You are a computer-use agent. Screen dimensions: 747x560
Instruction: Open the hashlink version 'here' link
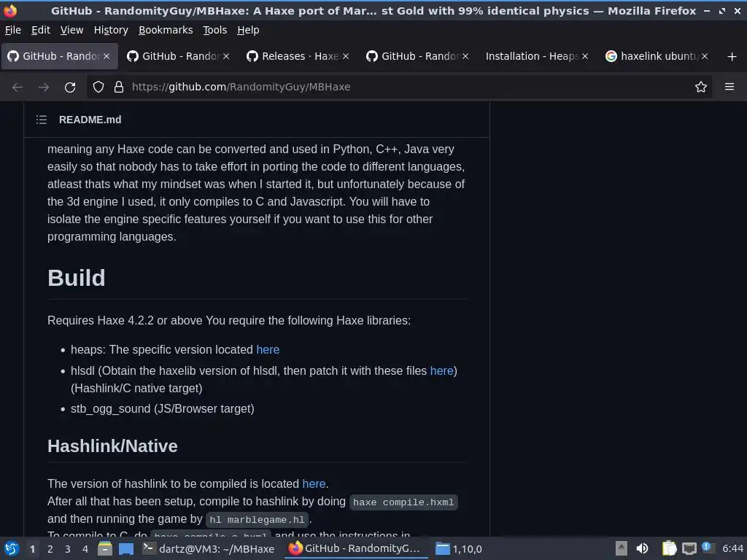pyautogui.click(x=314, y=484)
